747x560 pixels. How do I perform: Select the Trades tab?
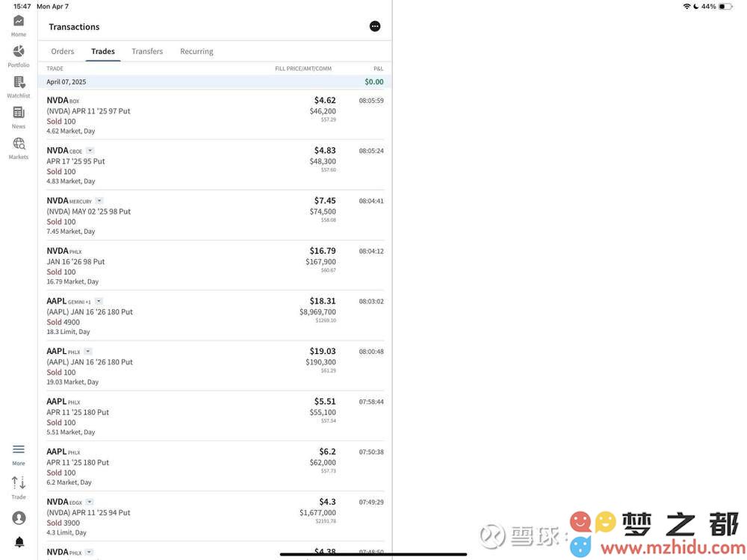[103, 51]
